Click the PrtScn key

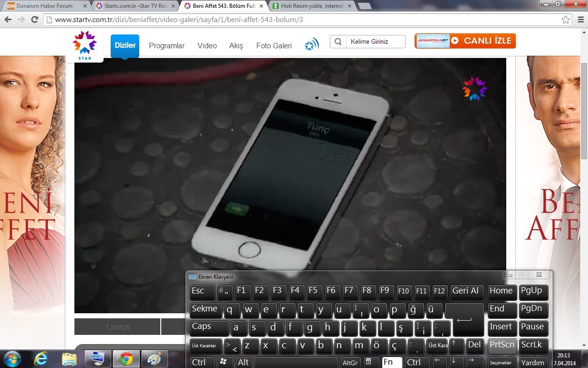pyautogui.click(x=502, y=346)
